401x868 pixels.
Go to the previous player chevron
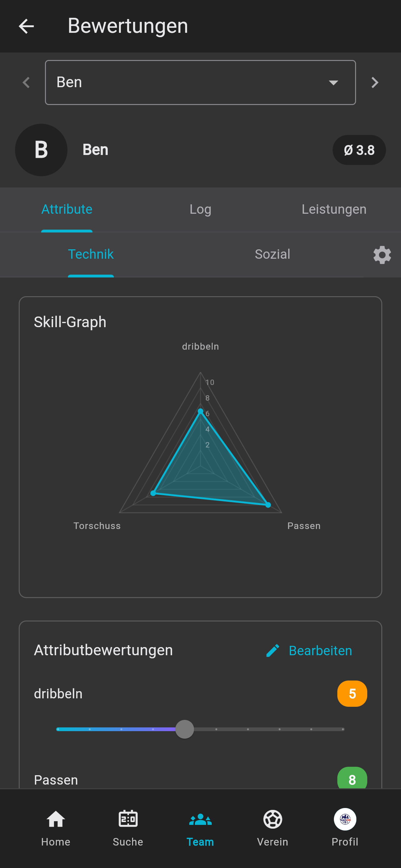click(26, 82)
